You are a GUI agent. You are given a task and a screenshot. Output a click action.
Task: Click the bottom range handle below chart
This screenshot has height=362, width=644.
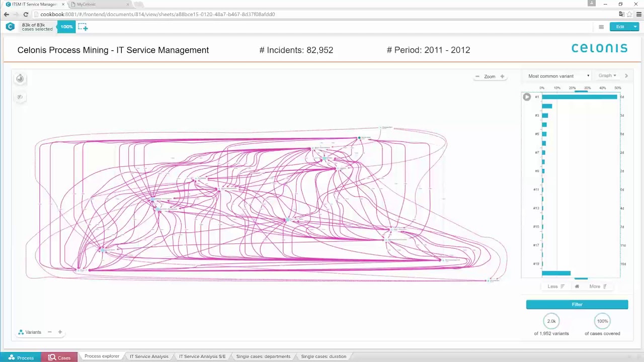pyautogui.click(x=581, y=278)
